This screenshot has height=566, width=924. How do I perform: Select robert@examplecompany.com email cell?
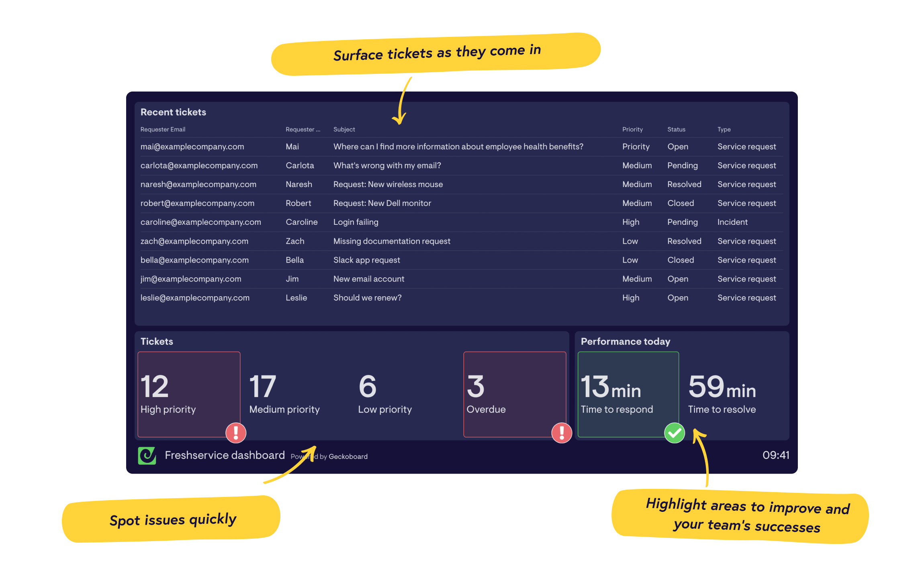click(x=197, y=203)
